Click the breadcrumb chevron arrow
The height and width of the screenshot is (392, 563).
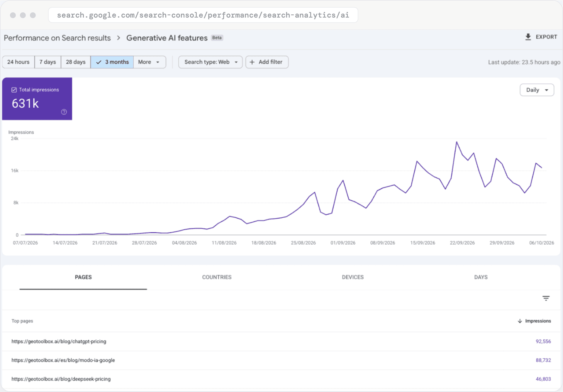[118, 38]
